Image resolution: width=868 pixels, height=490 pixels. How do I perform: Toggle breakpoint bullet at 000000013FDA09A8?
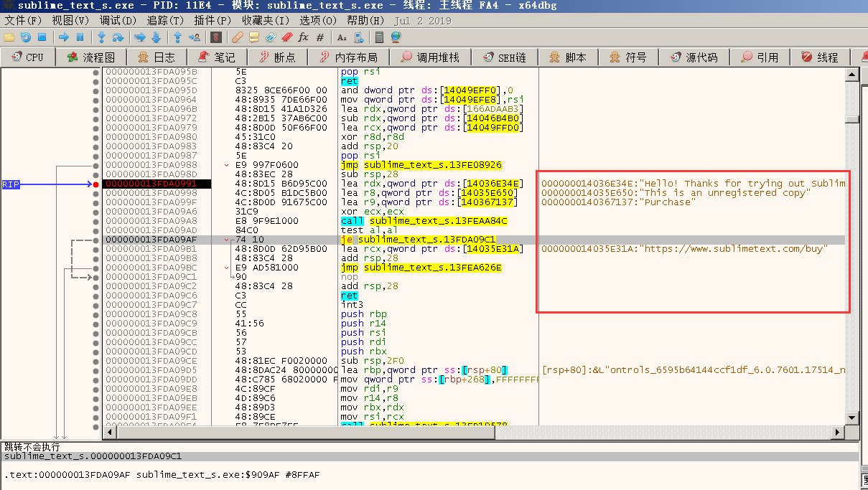coord(96,221)
